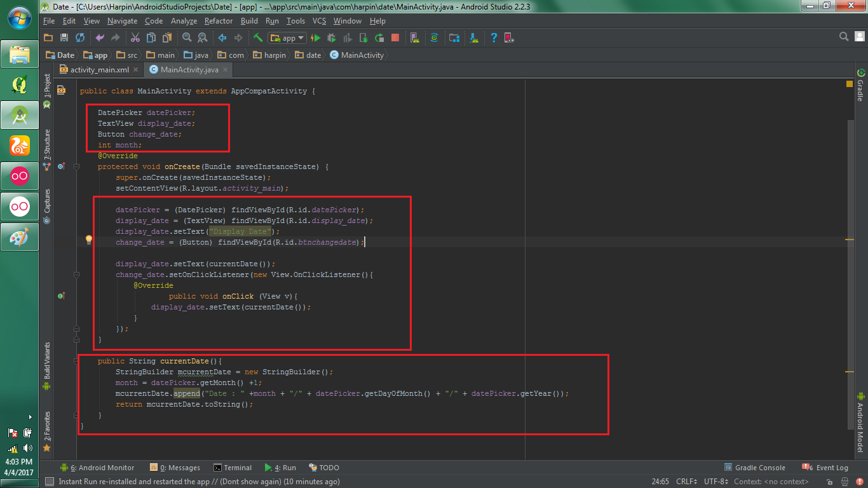Toggle tool window buttons in status bar corner
Image resolution: width=868 pixels, height=488 pixels.
tap(49, 482)
